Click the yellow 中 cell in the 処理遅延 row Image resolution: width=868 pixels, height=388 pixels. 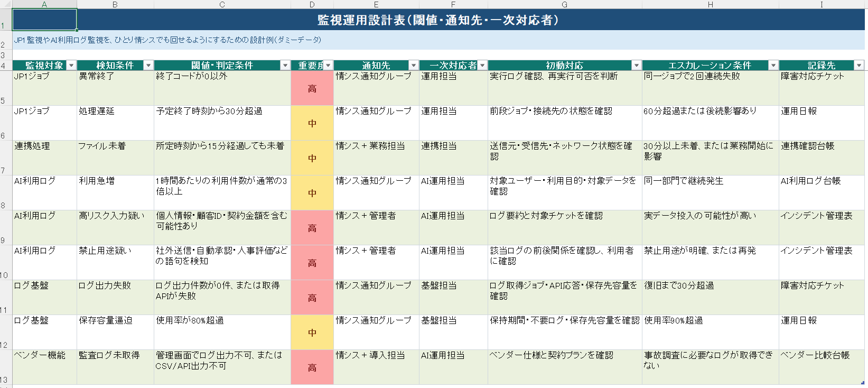coord(312,123)
